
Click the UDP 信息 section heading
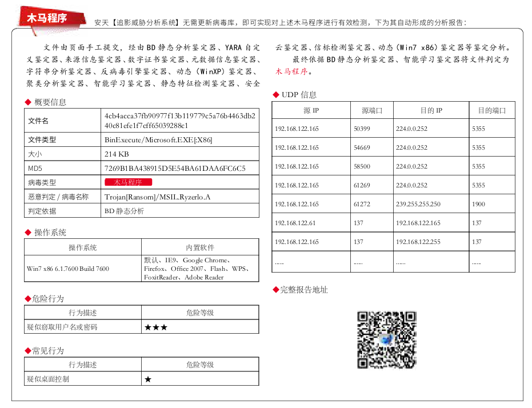click(x=299, y=95)
